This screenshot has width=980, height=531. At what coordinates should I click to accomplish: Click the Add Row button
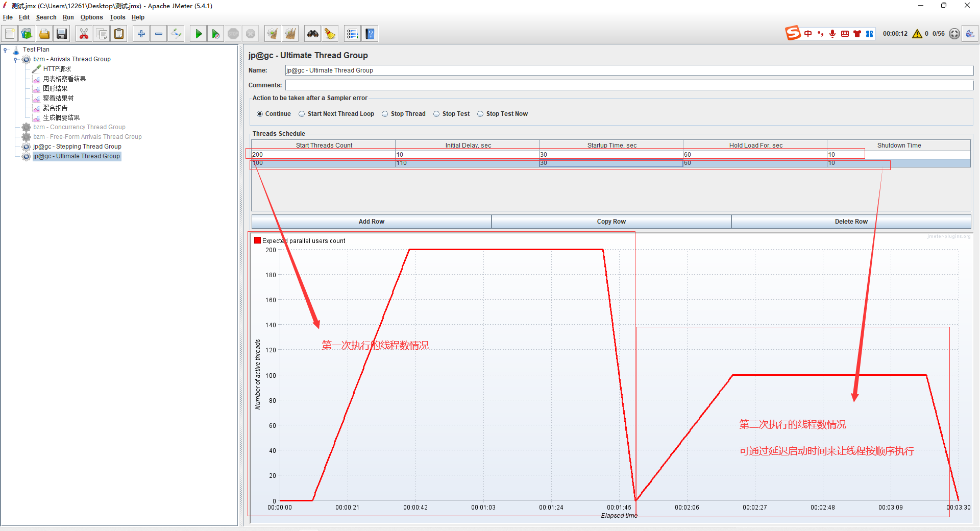tap(371, 222)
